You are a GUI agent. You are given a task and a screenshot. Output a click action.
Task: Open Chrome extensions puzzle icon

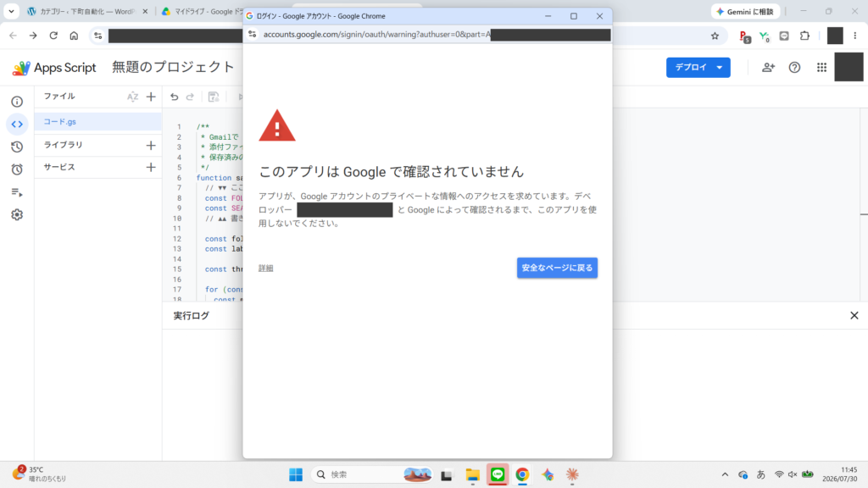coord(805,36)
